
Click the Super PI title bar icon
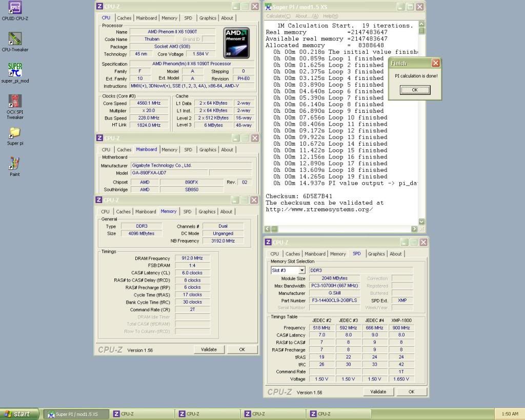click(x=268, y=7)
